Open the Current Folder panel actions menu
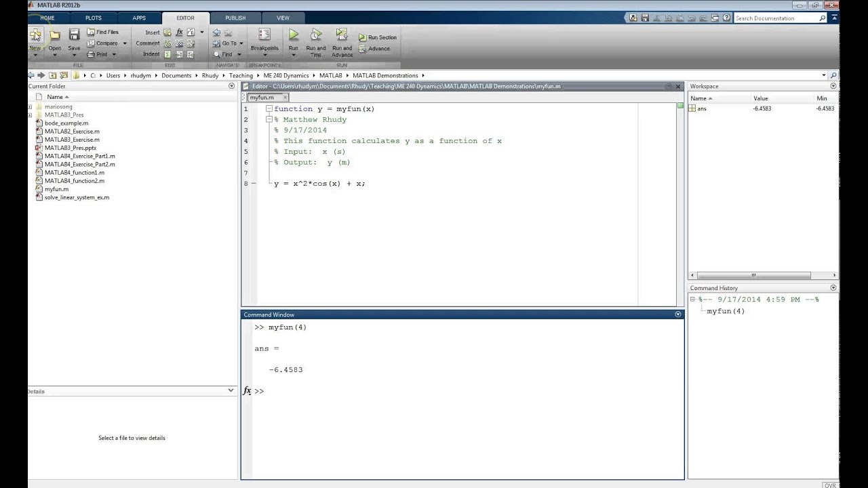 tap(231, 86)
